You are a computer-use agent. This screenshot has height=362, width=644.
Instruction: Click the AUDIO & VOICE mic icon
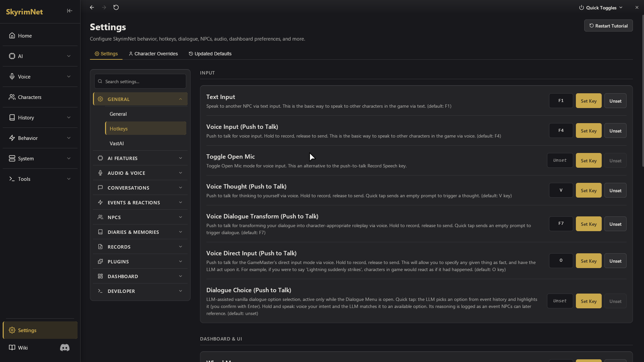click(x=100, y=173)
